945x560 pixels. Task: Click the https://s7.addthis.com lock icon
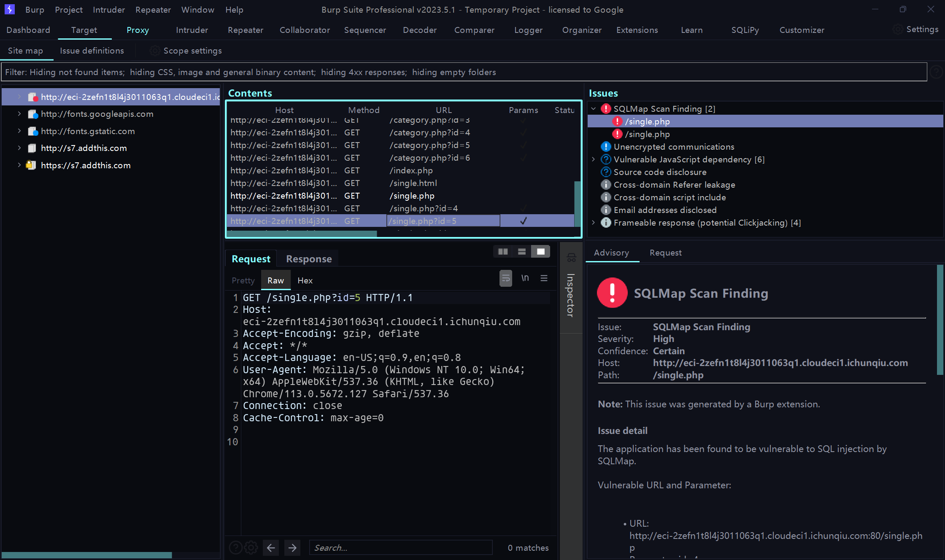(31, 165)
